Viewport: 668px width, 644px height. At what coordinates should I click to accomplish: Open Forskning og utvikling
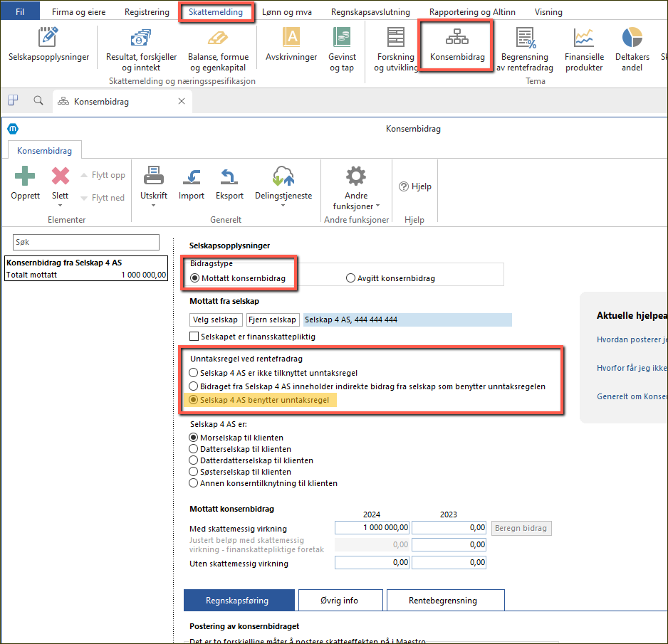click(396, 50)
